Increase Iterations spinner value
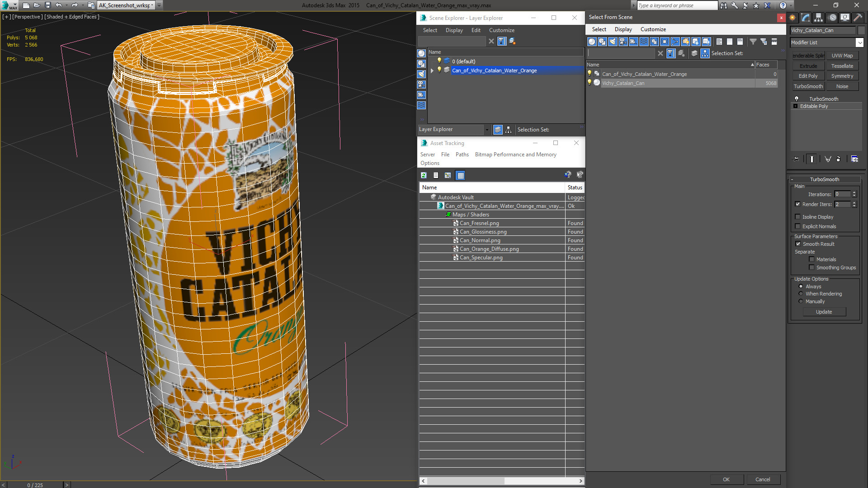Viewport: 868px width, 488px height. tap(854, 192)
